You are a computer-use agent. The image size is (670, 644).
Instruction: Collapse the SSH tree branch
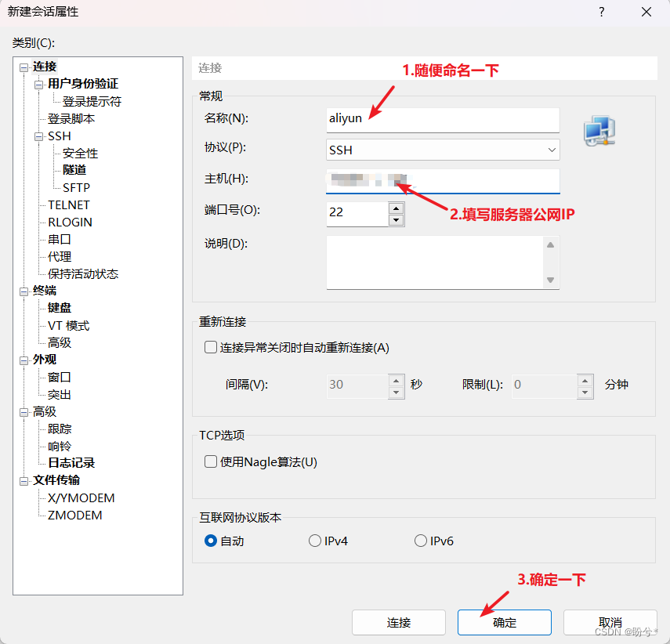pos(38,136)
